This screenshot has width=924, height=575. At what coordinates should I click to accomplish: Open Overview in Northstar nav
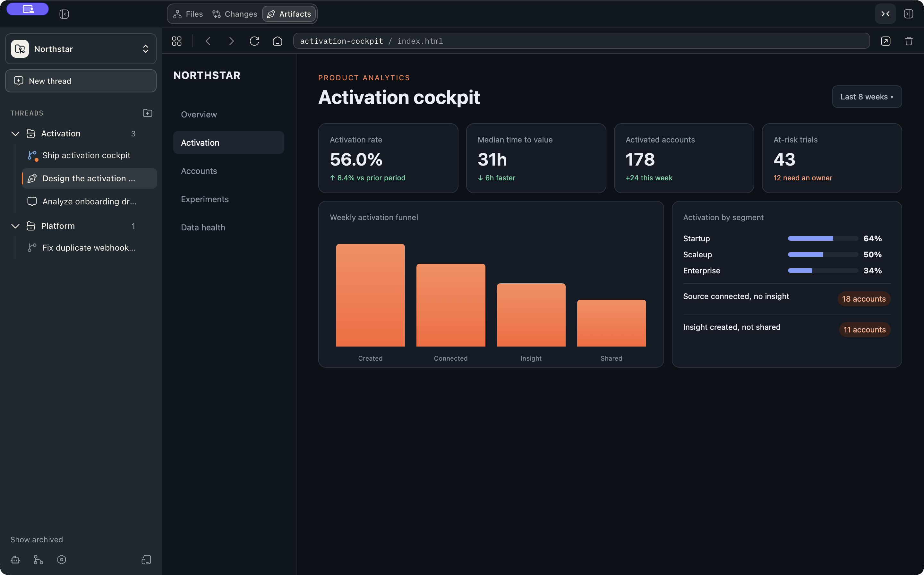pyautogui.click(x=228, y=115)
